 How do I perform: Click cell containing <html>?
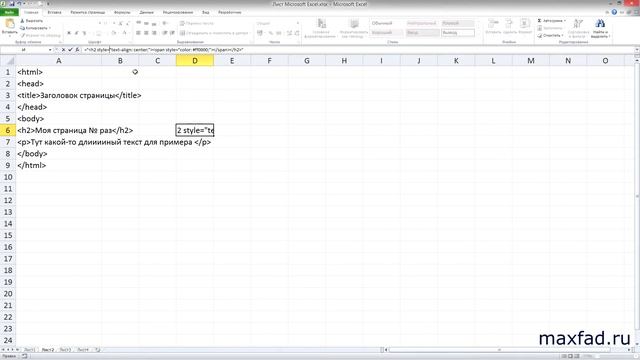(x=58, y=72)
